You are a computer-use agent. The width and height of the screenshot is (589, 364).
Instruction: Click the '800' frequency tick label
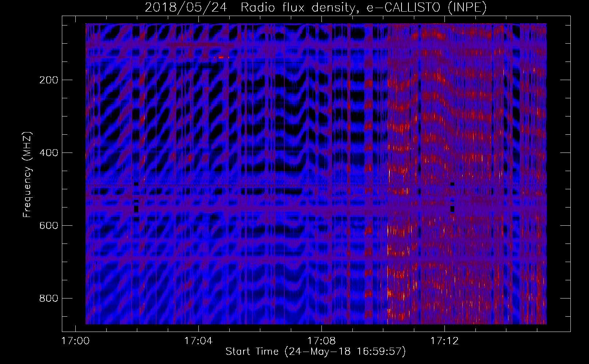[49, 298]
